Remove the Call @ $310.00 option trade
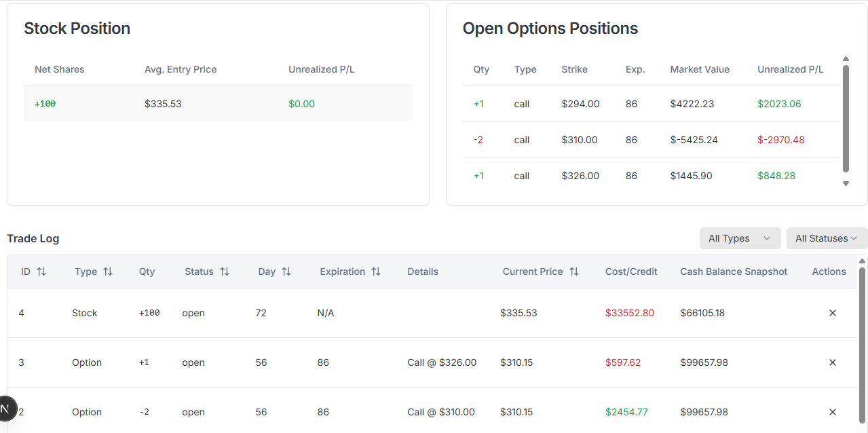 tap(833, 412)
